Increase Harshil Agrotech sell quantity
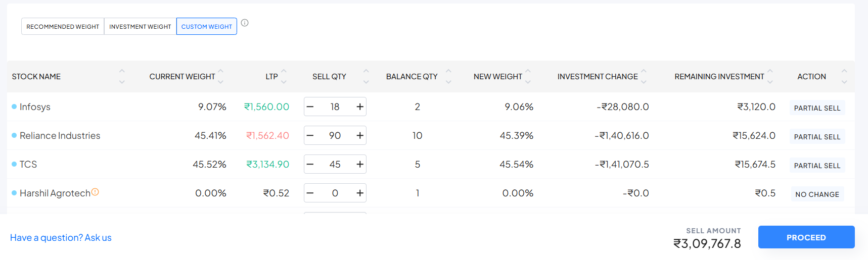868x260 pixels. 360,193
